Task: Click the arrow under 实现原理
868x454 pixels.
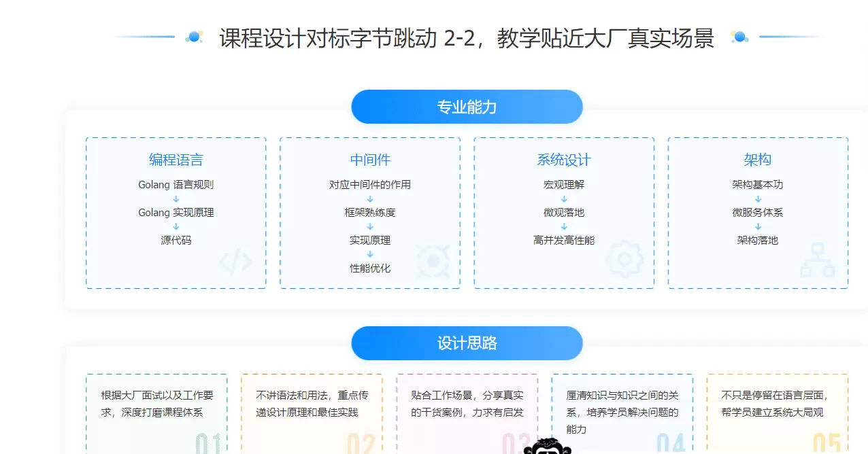Action: coord(370,254)
